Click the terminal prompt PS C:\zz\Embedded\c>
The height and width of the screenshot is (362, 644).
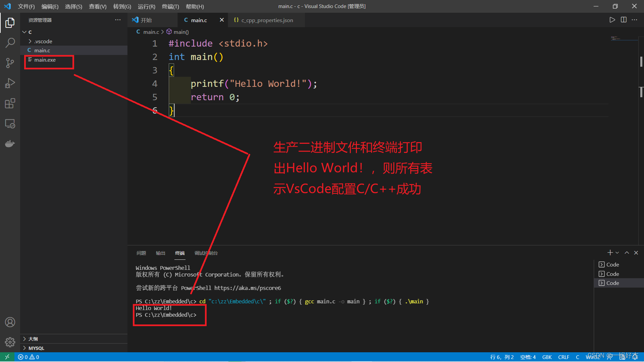[166, 315]
